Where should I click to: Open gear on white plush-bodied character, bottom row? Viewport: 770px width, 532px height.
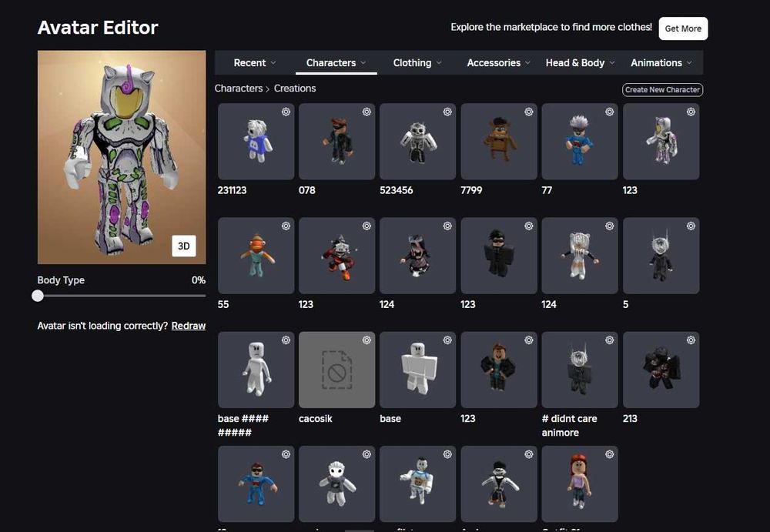coord(367,454)
